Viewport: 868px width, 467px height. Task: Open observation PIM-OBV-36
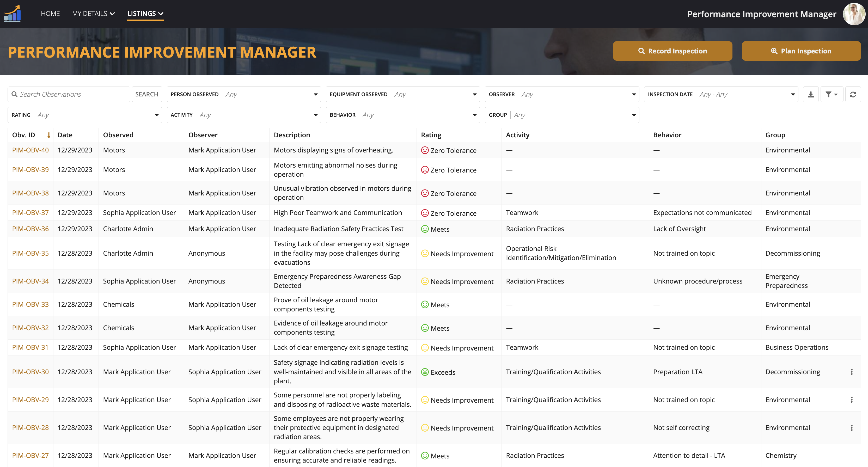point(30,229)
